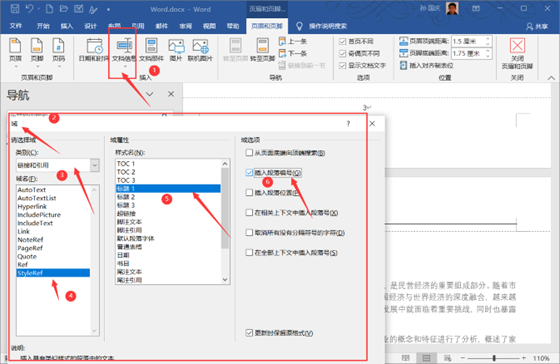This screenshot has height=364, width=560.
Task: Switch to print layout view in status bar
Action: click(x=426, y=358)
